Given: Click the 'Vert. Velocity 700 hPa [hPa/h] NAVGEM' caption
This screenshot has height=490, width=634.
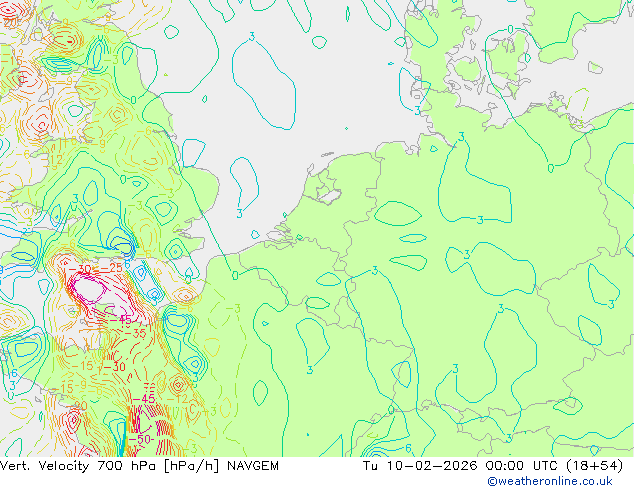Looking at the screenshot, I should click(139, 466).
